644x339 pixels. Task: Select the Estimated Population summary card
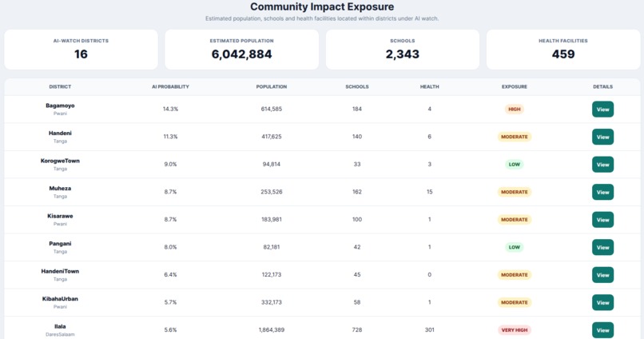pyautogui.click(x=241, y=50)
